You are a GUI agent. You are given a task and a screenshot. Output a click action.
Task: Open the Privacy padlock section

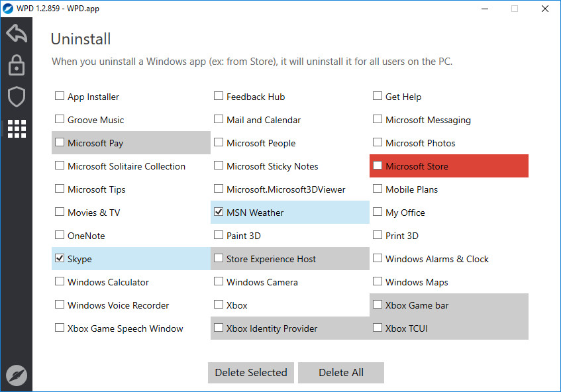coord(17,65)
